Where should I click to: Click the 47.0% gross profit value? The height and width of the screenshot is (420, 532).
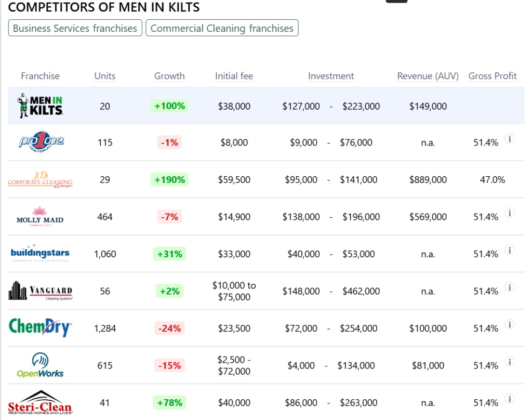pos(493,180)
